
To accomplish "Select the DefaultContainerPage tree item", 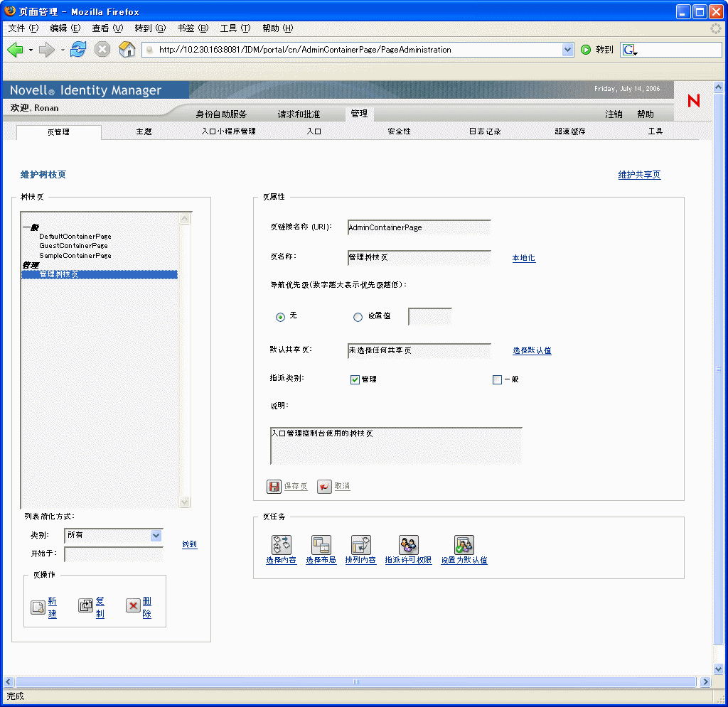I will tap(74, 237).
